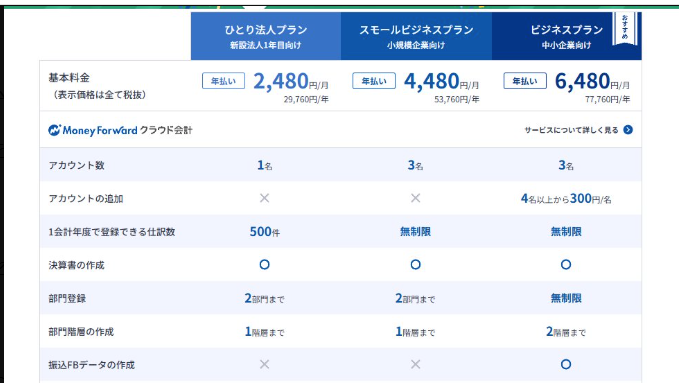The height and width of the screenshot is (383, 679).
Task: Select the ひとり法人プラン header tab
Action: pos(266,36)
